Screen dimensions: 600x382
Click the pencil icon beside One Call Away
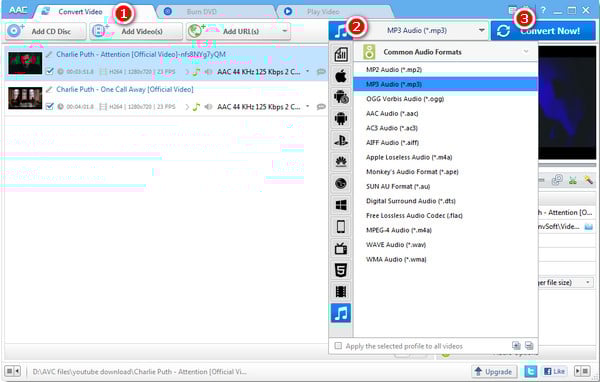(49, 90)
